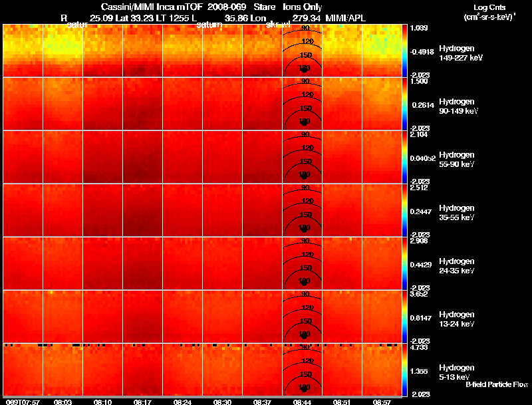This screenshot has height=405, width=532.
Task: Select the '0.04052' colorbar midpoint value
Action: [x=423, y=158]
